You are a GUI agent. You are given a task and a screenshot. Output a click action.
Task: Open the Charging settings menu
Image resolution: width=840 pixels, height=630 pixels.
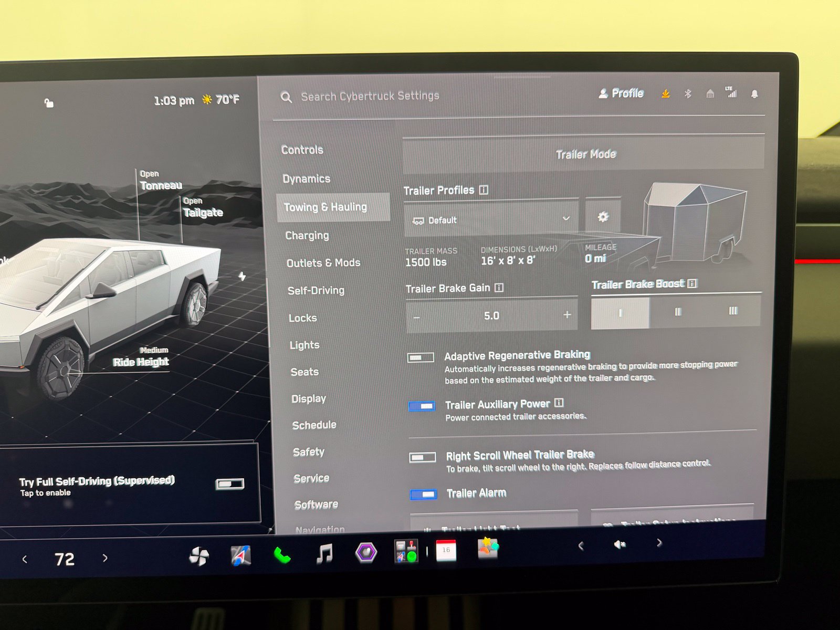(307, 235)
